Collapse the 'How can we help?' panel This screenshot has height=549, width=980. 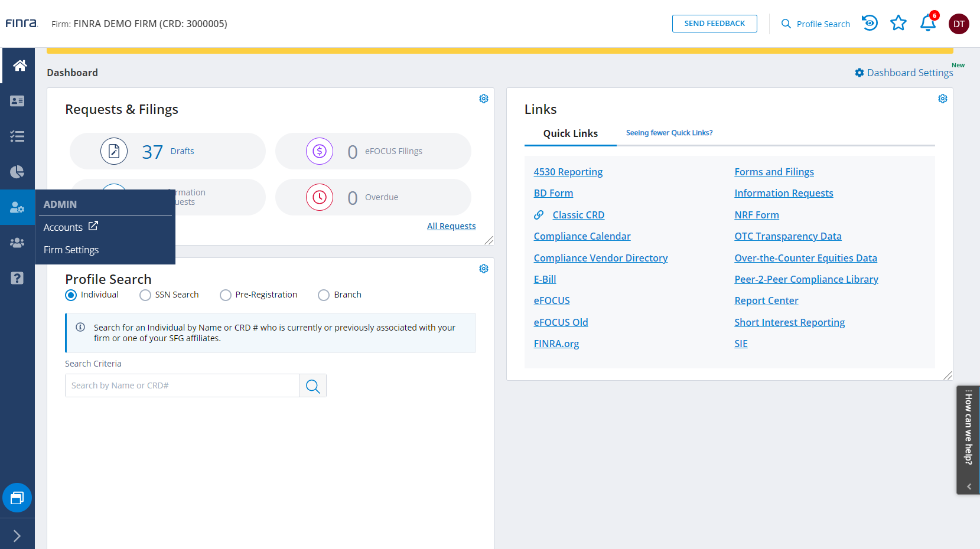tap(969, 486)
